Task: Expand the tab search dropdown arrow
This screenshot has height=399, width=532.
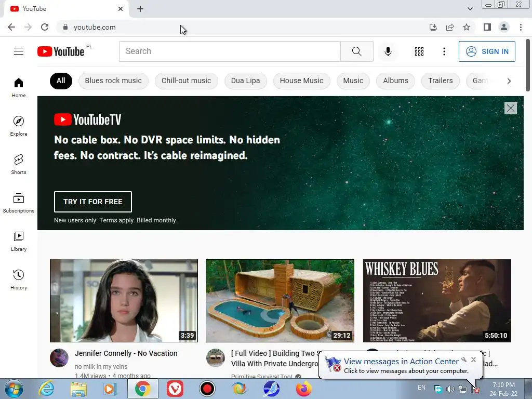Action: (x=470, y=9)
